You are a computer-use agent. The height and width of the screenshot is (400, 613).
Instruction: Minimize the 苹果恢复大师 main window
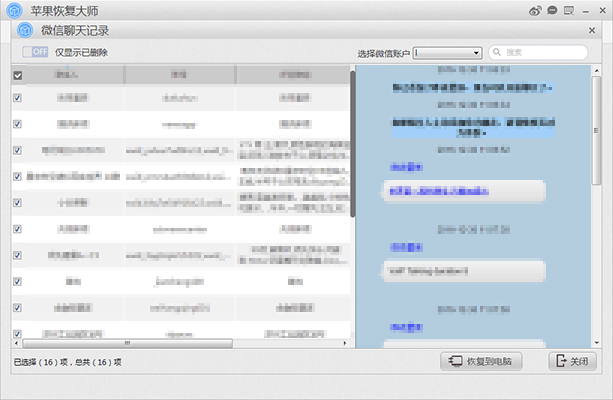[586, 12]
